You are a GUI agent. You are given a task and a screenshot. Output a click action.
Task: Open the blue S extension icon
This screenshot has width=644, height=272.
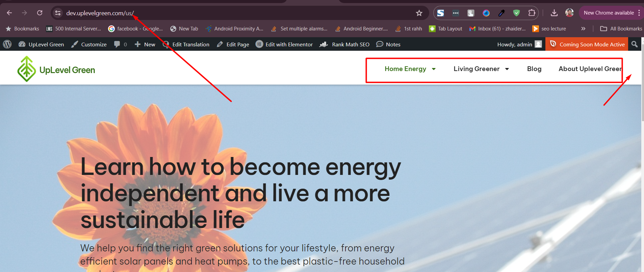point(441,13)
